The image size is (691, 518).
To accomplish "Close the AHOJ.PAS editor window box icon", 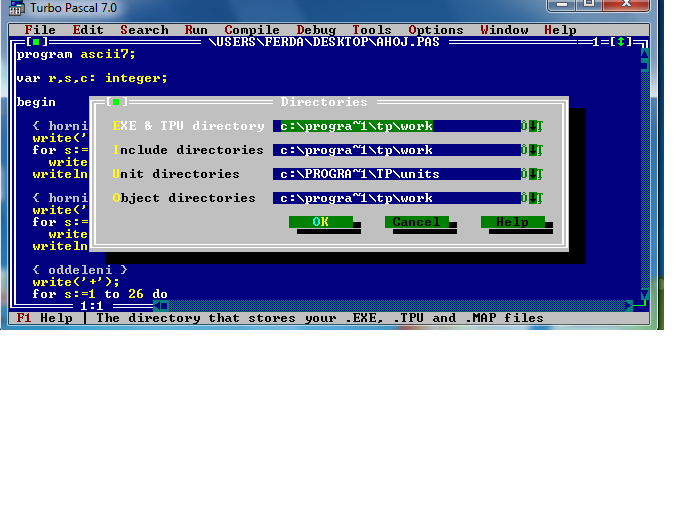I will [x=36, y=42].
